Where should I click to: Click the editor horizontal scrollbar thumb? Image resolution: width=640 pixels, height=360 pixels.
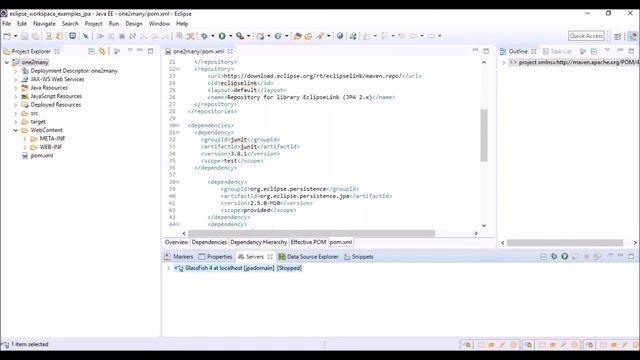coord(312,233)
